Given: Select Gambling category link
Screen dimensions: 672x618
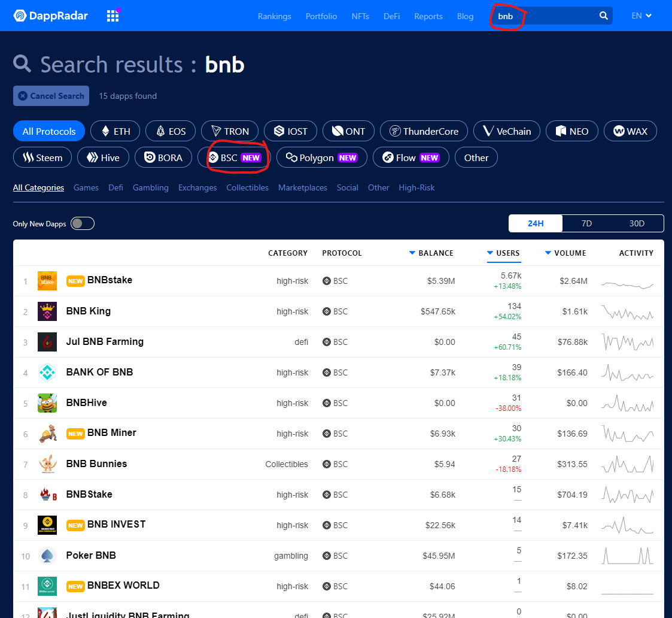Looking at the screenshot, I should (150, 187).
